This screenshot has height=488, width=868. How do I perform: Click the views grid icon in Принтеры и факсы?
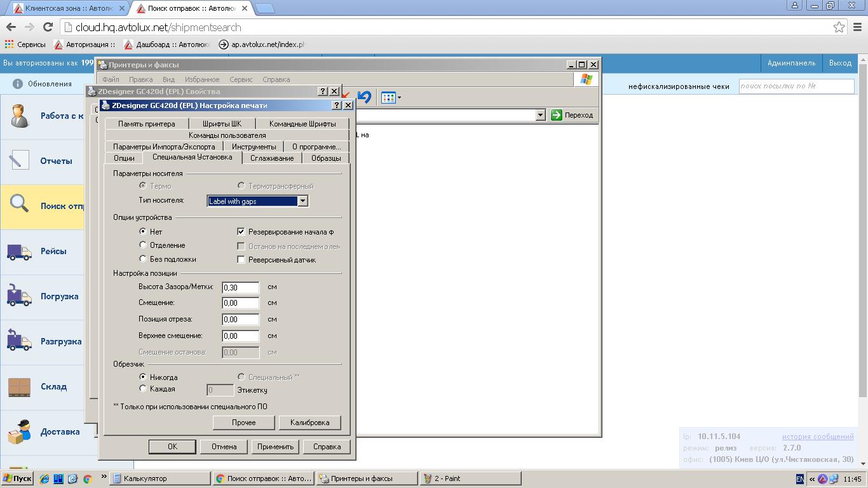388,97
